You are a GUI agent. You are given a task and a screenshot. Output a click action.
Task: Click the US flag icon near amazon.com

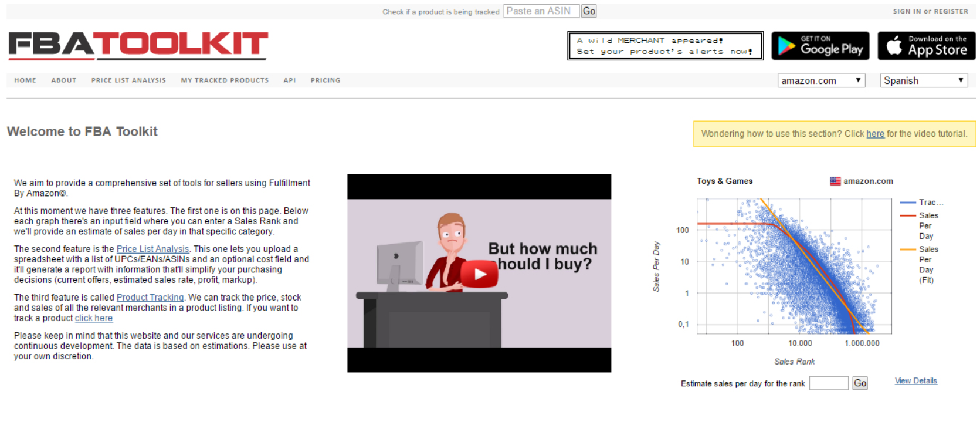pyautogui.click(x=835, y=181)
